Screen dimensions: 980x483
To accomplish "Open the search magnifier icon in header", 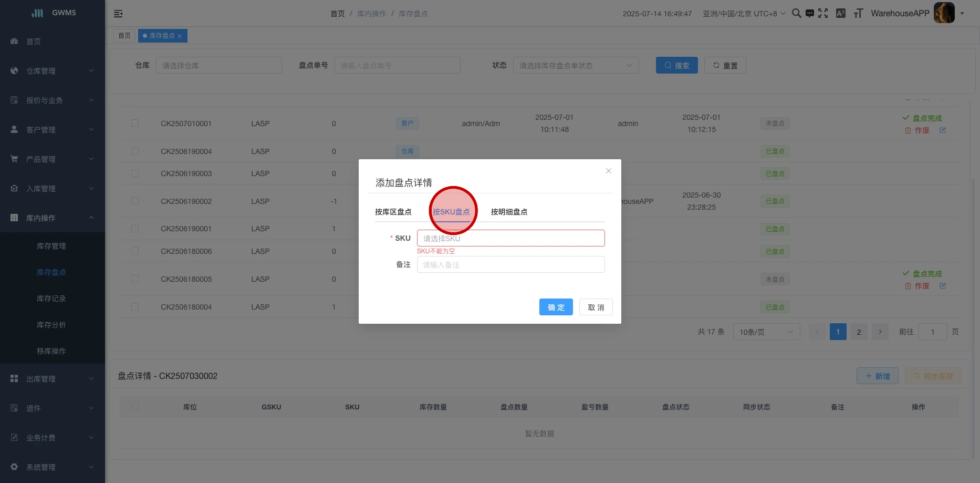I will 796,14.
